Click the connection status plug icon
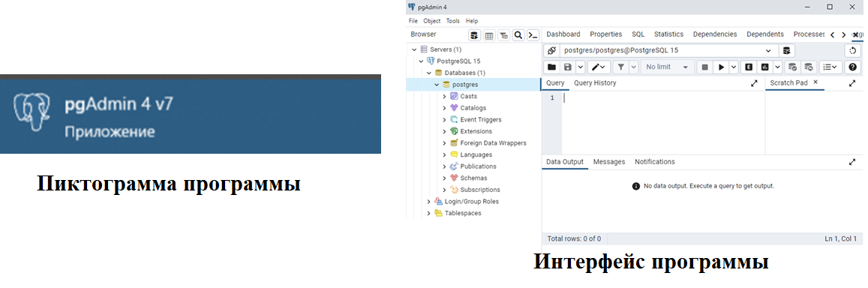The image size is (868, 288). click(x=551, y=50)
